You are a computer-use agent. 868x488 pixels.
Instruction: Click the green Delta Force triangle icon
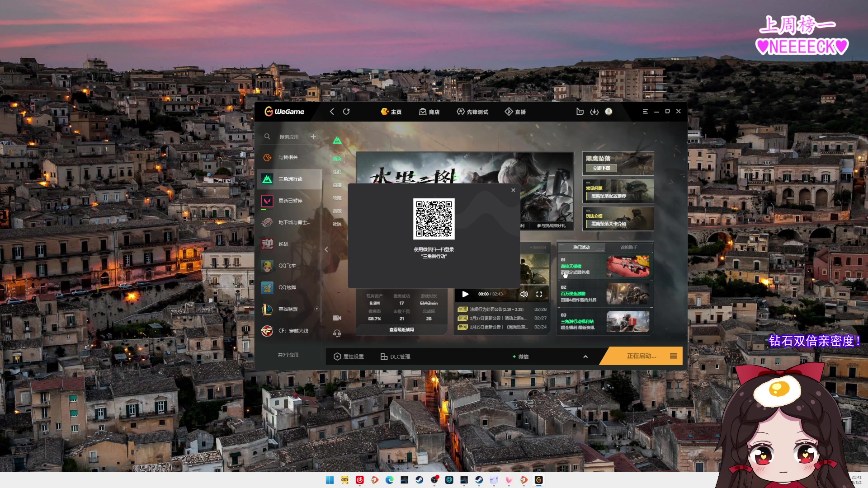[x=337, y=141]
